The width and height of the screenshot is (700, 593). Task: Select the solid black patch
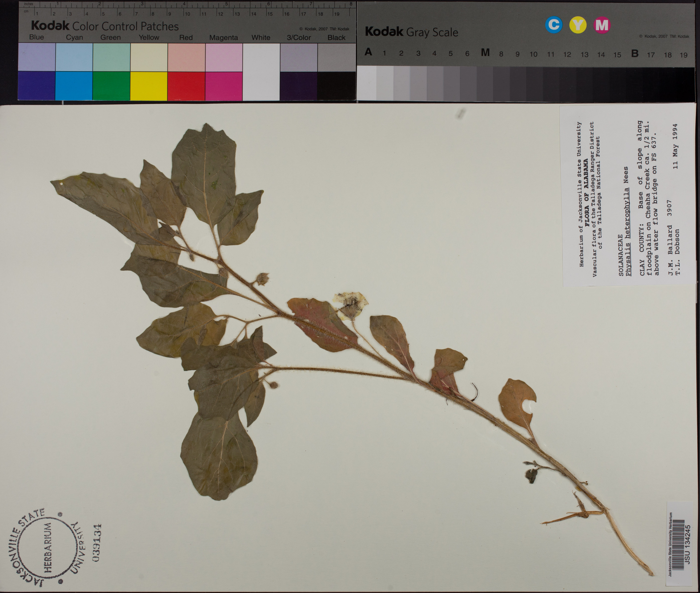click(x=336, y=86)
